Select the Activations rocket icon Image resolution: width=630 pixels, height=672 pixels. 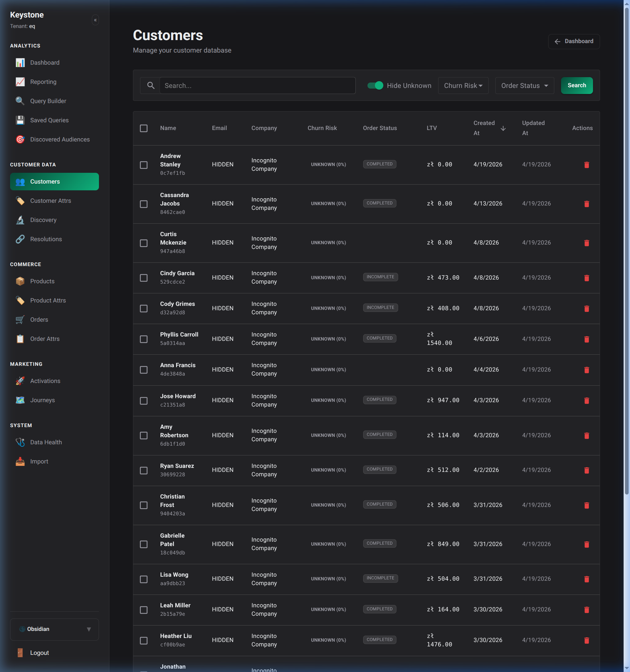[20, 381]
